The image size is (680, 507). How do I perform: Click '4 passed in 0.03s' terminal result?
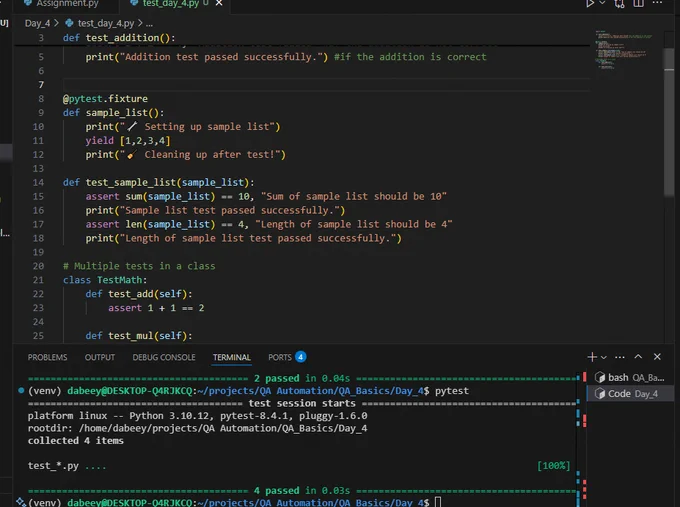(302, 491)
